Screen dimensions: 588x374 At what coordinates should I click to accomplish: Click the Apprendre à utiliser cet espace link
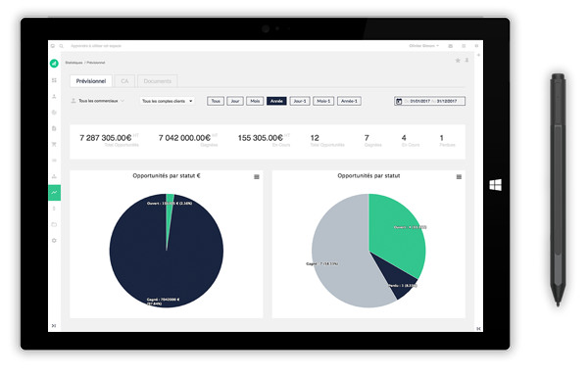coord(96,46)
